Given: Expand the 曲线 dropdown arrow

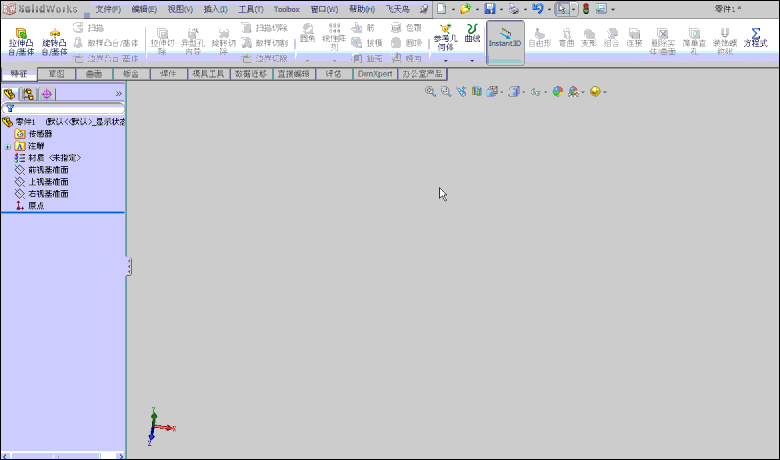Looking at the screenshot, I should pyautogui.click(x=472, y=61).
